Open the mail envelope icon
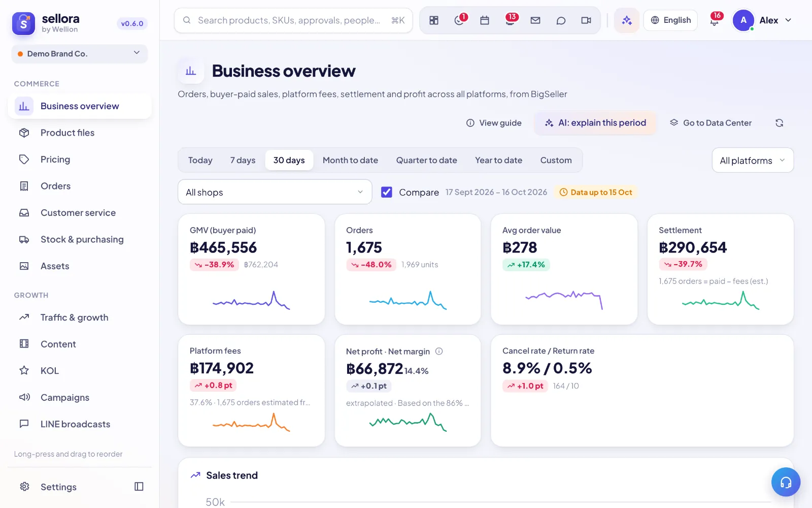This screenshot has width=812, height=508. (535, 20)
